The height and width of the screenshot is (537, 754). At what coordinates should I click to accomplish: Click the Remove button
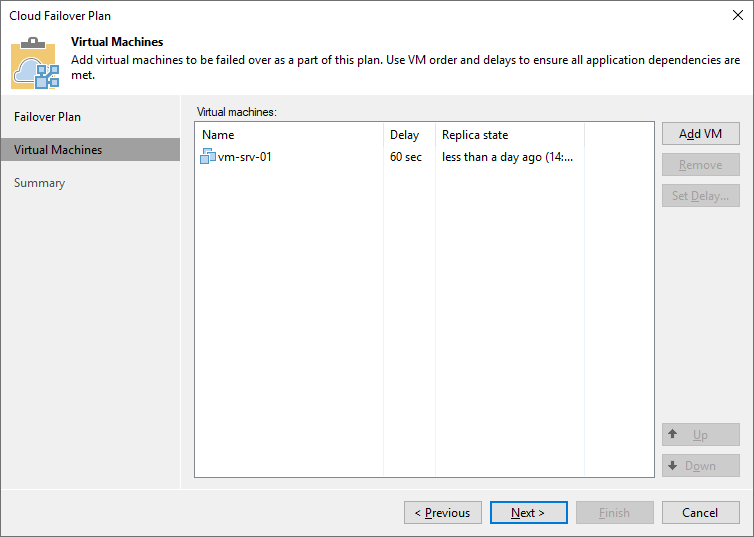point(700,165)
